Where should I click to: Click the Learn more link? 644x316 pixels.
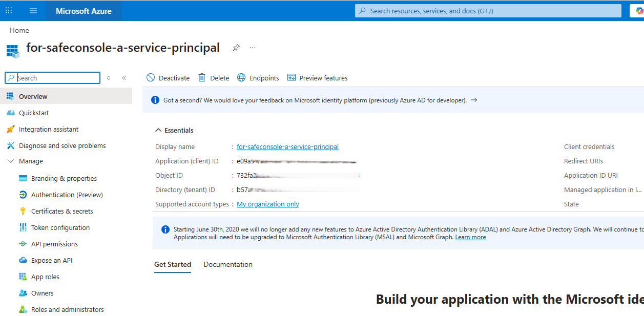pos(470,237)
